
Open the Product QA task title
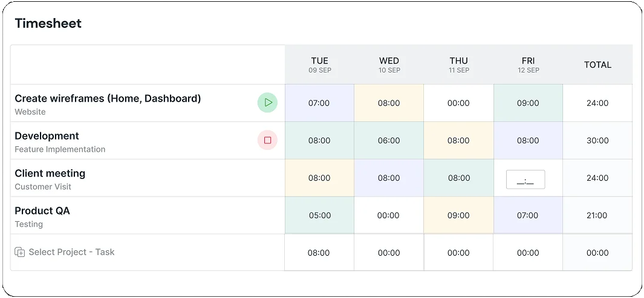[x=42, y=211]
